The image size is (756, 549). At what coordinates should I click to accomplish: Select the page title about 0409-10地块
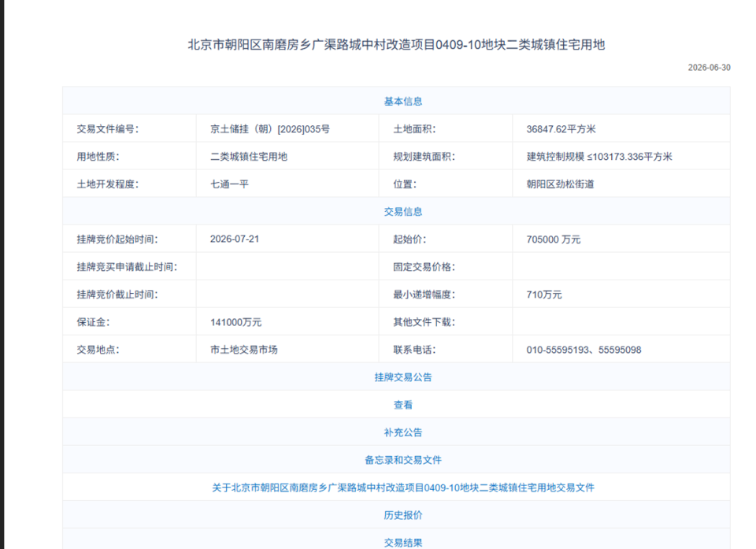(x=396, y=45)
